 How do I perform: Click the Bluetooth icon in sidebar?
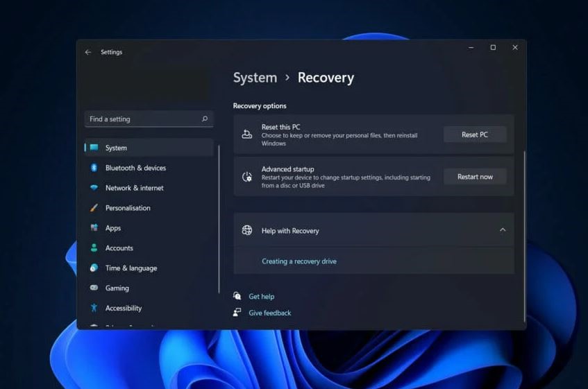pos(94,168)
